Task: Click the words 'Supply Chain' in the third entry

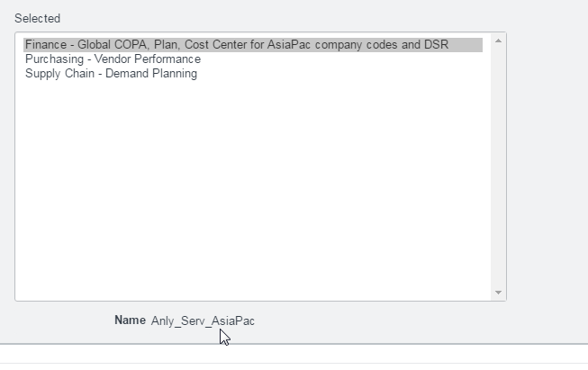Action: (59, 74)
